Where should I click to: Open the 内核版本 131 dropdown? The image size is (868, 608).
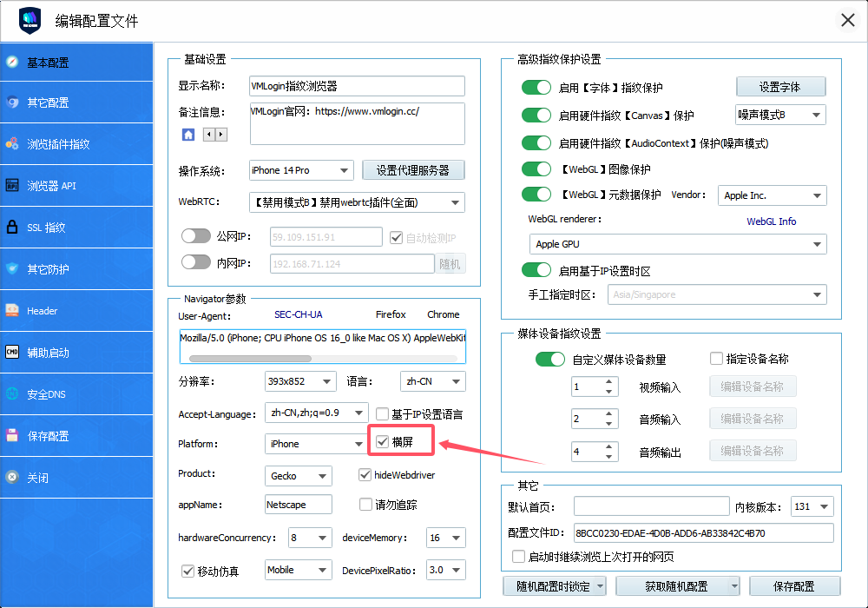(812, 506)
